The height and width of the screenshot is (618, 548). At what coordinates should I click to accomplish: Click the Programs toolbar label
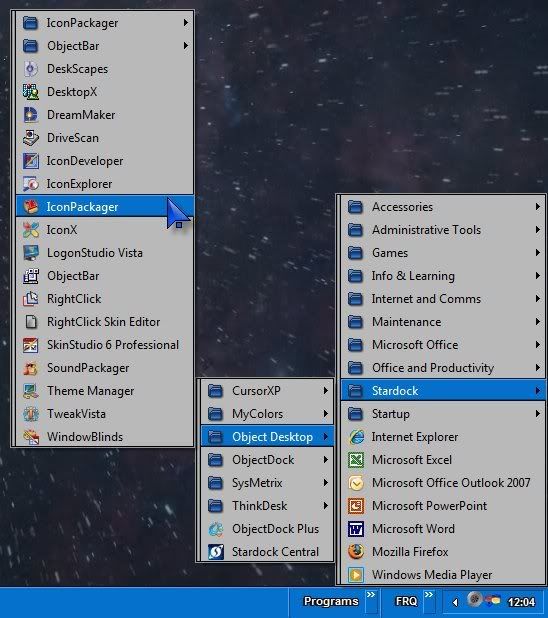click(331, 601)
